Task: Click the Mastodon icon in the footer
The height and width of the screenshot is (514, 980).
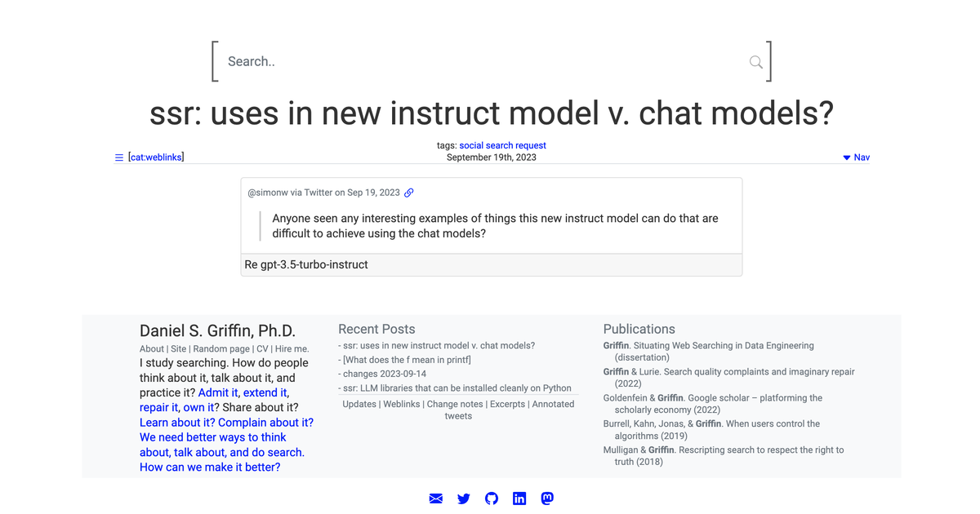Action: [546, 498]
